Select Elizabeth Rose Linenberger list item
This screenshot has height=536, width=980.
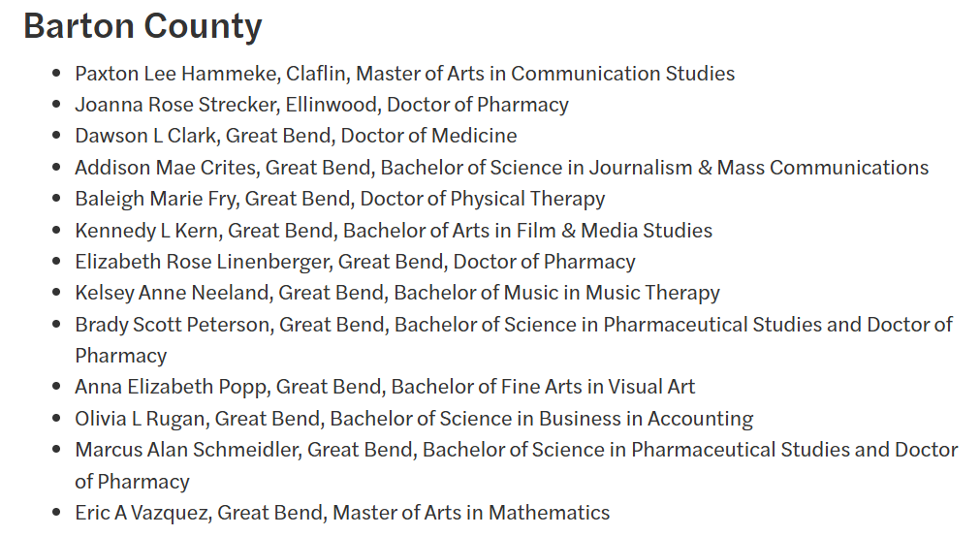(x=355, y=261)
